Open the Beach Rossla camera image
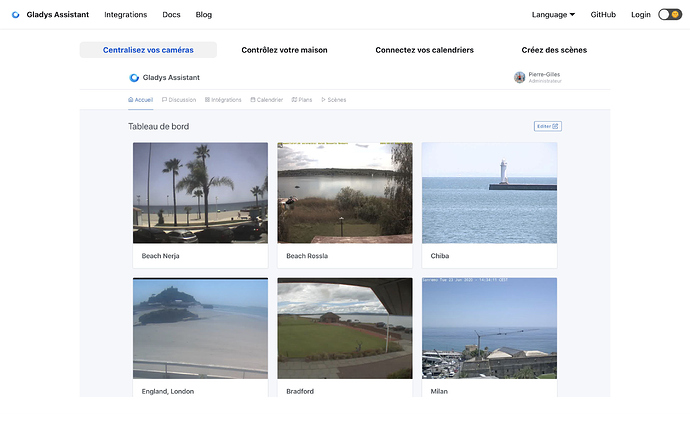Image resolution: width=690 pixels, height=431 pixels. coord(345,192)
